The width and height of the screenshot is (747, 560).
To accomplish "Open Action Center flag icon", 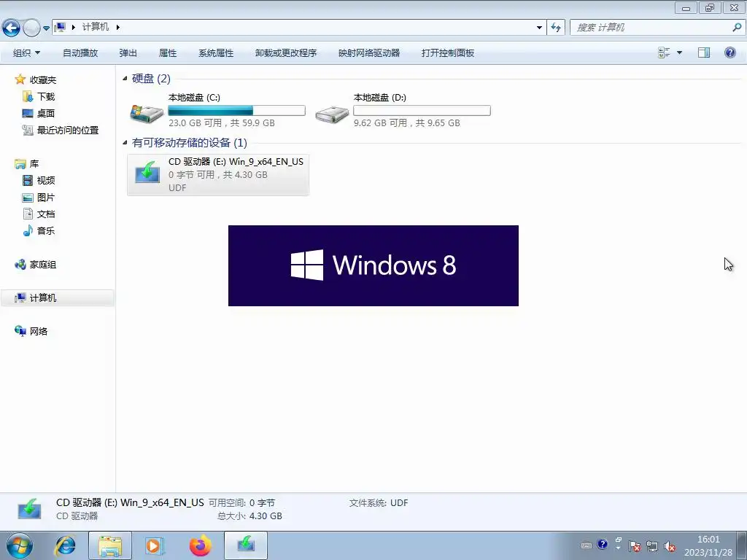I will 635,546.
